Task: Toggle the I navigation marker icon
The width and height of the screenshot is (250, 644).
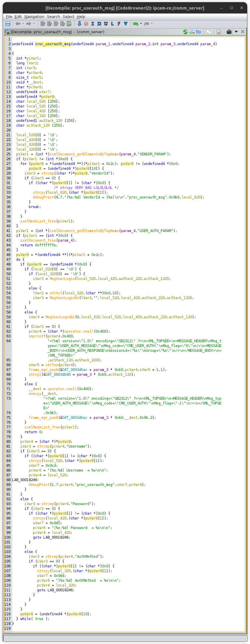Action: click(93, 24)
